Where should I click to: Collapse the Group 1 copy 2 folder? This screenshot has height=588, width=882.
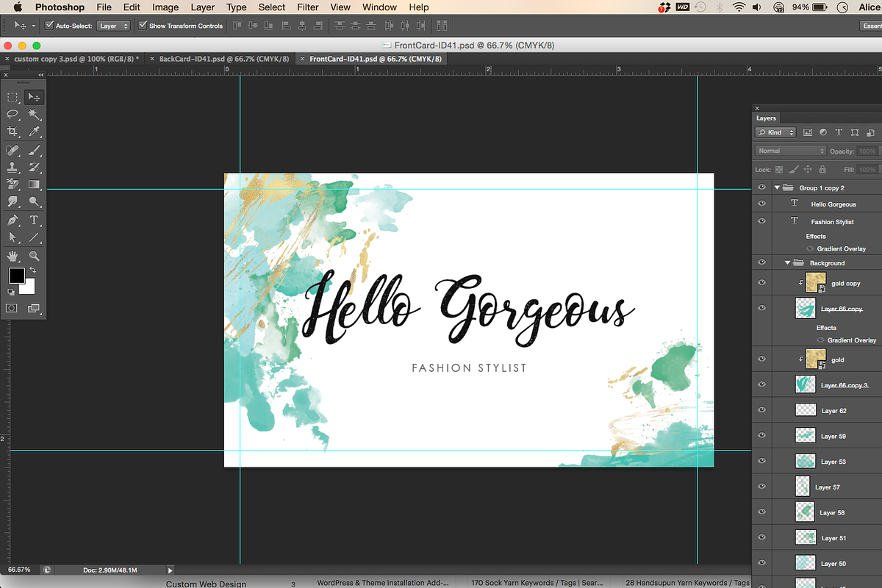tap(777, 187)
